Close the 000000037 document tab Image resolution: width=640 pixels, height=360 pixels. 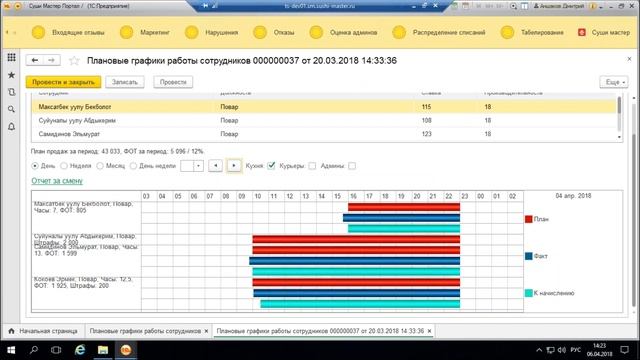coord(429,331)
